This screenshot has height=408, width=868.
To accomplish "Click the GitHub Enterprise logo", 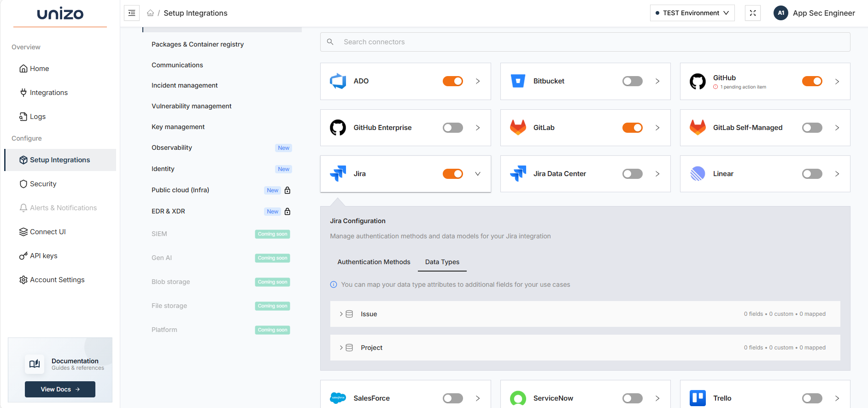I will coord(338,128).
